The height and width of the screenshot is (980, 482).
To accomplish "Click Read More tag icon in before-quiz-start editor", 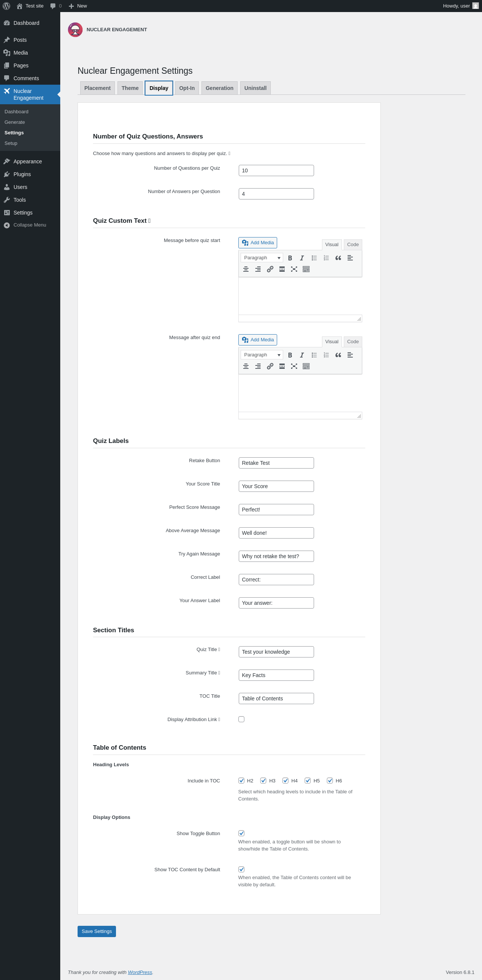I will [282, 269].
